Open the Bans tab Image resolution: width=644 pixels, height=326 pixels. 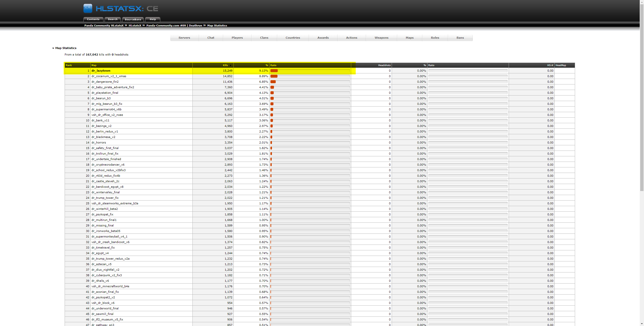[460, 38]
